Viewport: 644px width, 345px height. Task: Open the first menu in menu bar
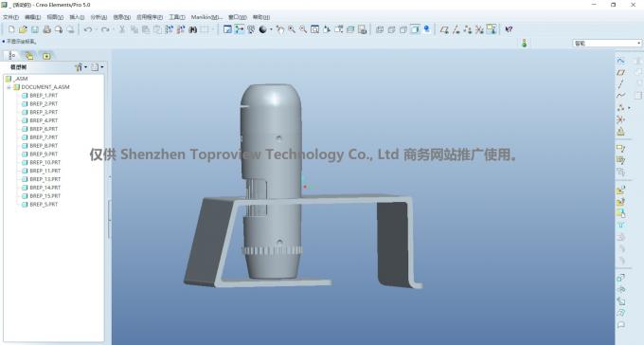click(10, 17)
